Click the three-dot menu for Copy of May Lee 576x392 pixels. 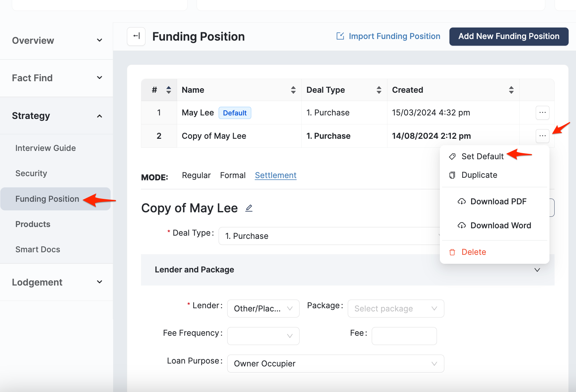coord(542,136)
